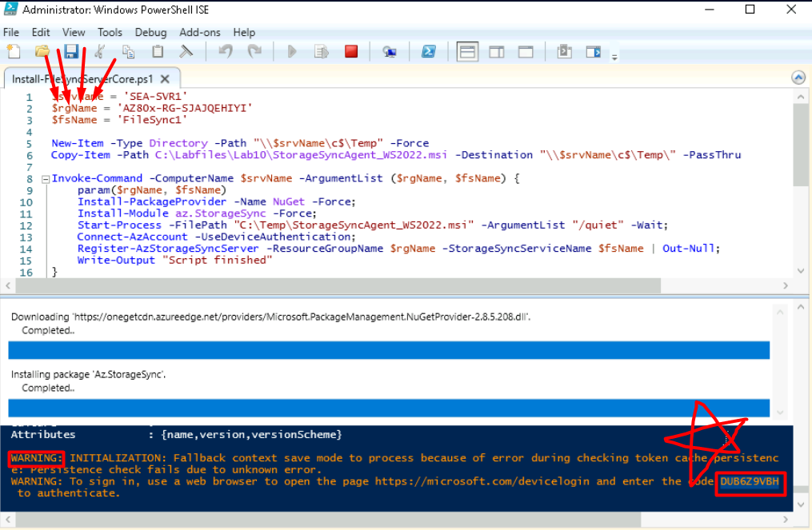
Task: Show script pane maximized layout
Action: tap(526, 52)
